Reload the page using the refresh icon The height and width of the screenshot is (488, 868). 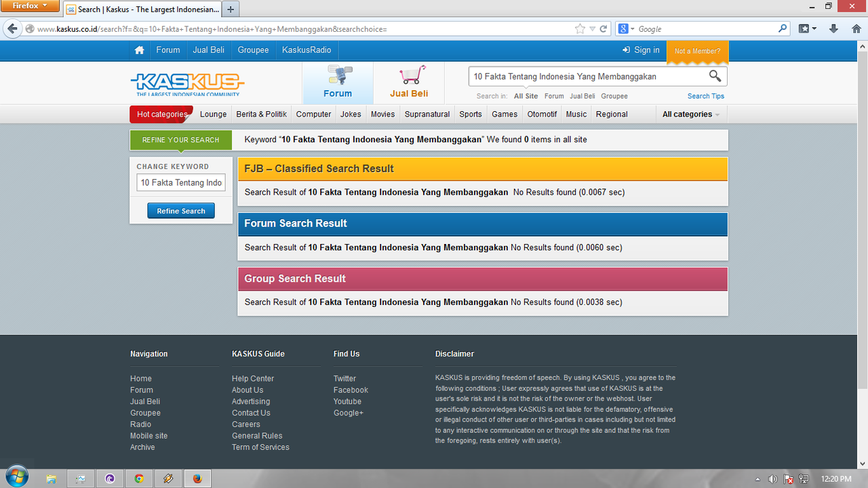click(603, 29)
